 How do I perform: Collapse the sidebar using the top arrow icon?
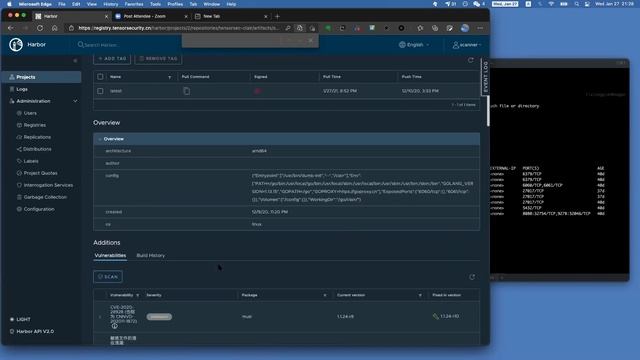tap(75, 60)
